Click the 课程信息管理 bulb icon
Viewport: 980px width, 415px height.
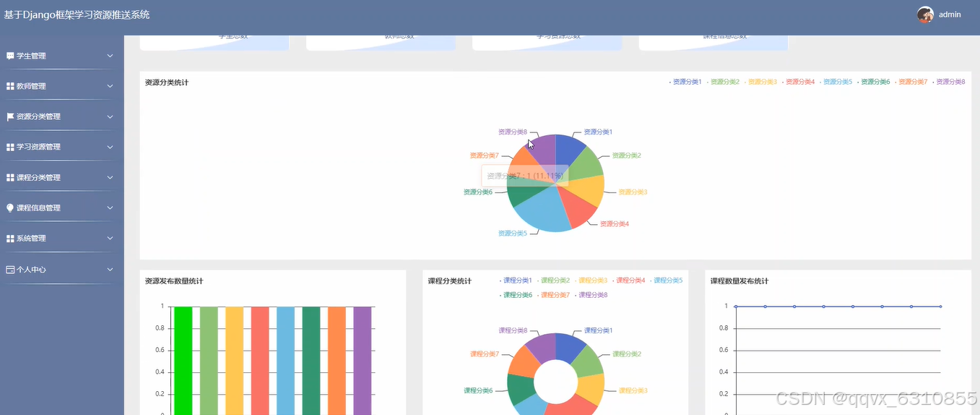pos(10,208)
